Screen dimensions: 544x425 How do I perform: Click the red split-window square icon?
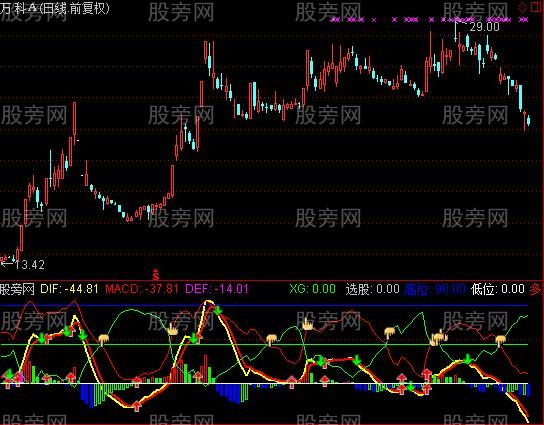(537, 8)
